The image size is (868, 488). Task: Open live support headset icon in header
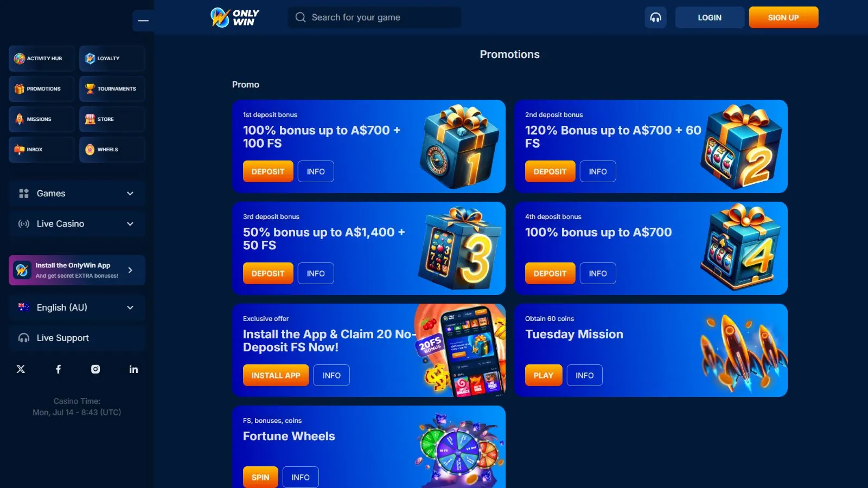pos(655,17)
